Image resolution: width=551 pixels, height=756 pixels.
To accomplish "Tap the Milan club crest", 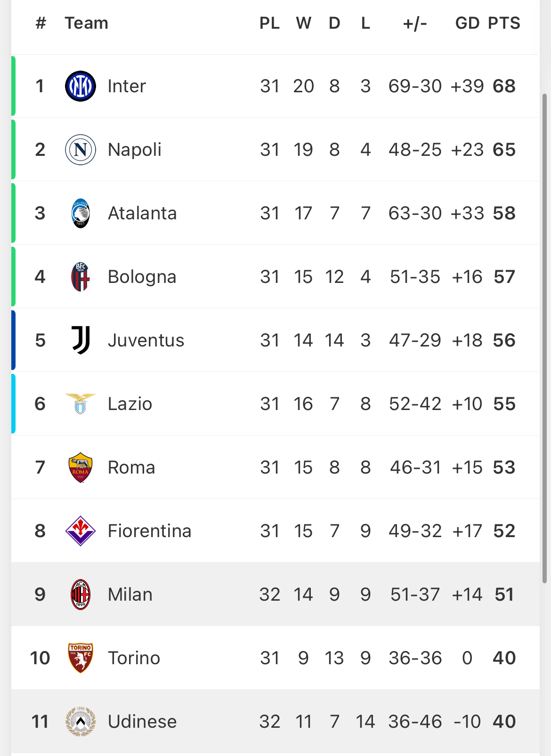I will [x=81, y=595].
